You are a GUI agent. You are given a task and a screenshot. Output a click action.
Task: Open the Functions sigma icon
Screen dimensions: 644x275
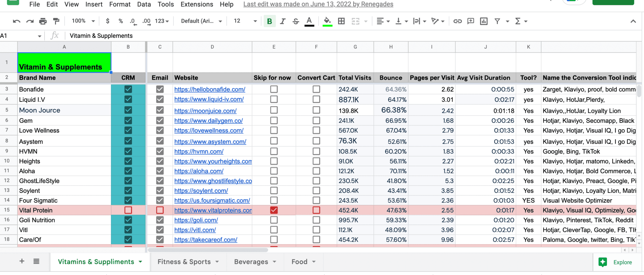518,21
